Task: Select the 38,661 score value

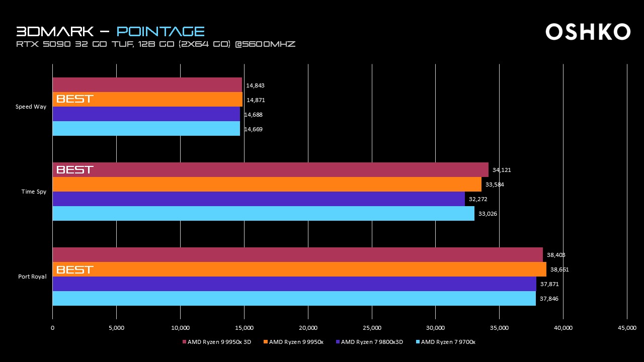Action: coord(559,269)
